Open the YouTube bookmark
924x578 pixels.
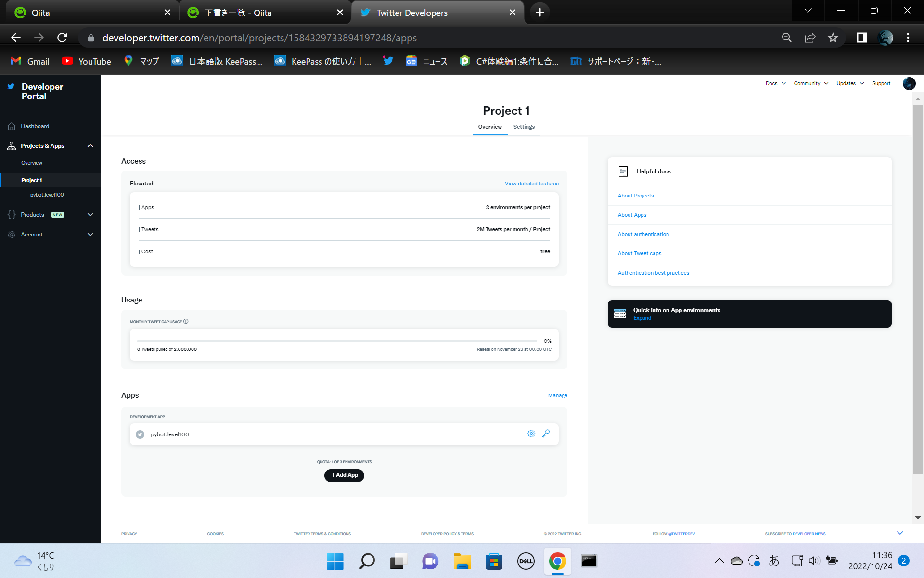click(86, 61)
